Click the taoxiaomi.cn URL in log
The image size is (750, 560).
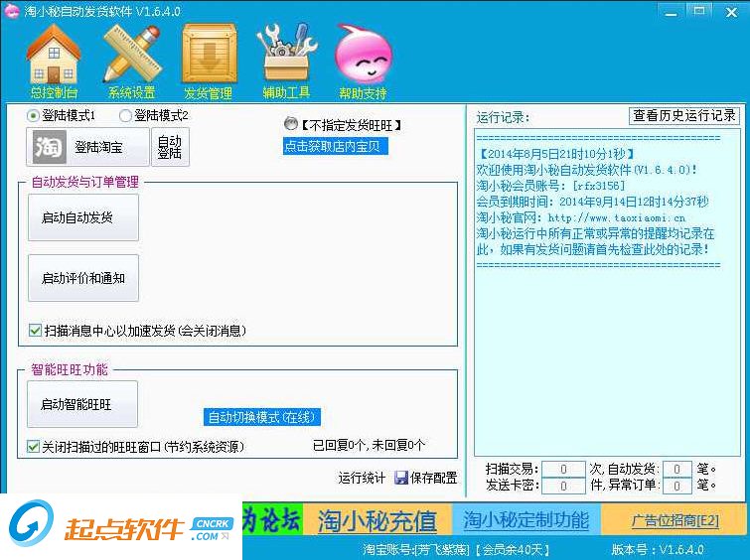(x=617, y=218)
